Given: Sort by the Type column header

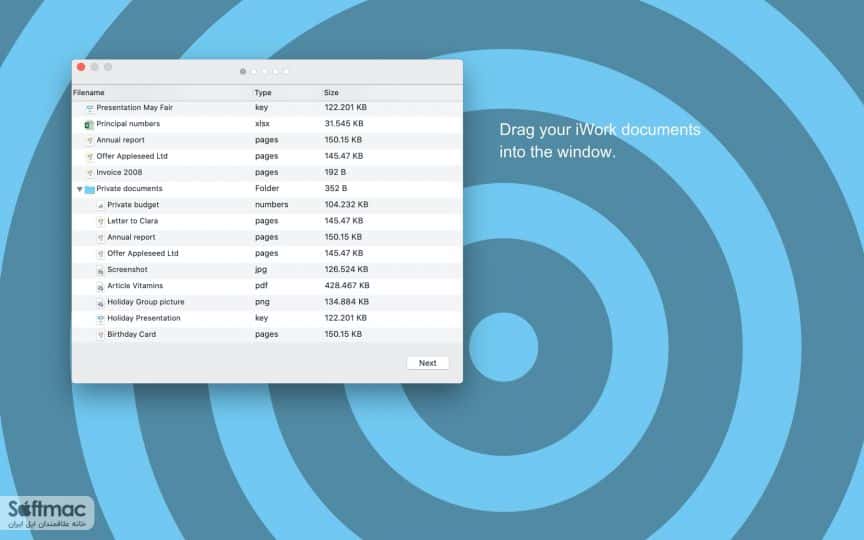Looking at the screenshot, I should pyautogui.click(x=263, y=93).
